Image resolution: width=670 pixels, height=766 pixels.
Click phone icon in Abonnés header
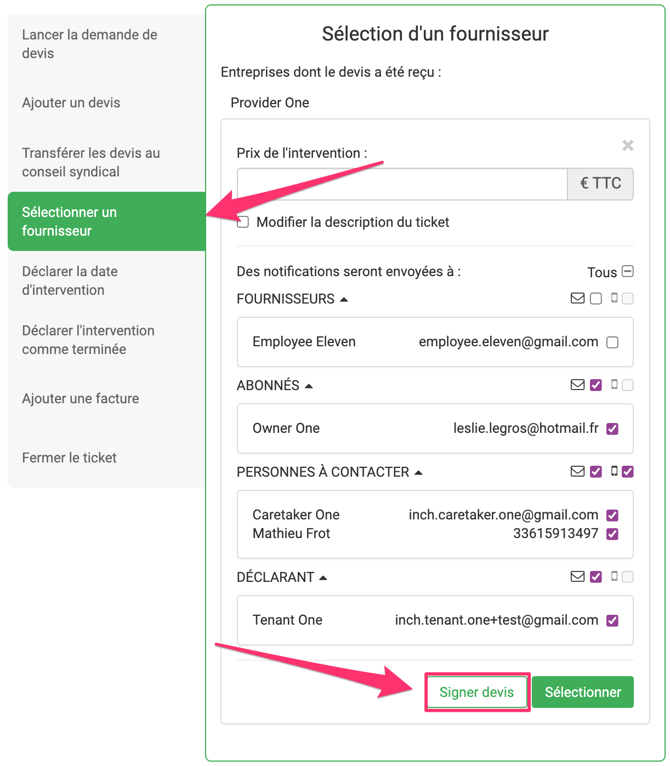click(x=614, y=385)
